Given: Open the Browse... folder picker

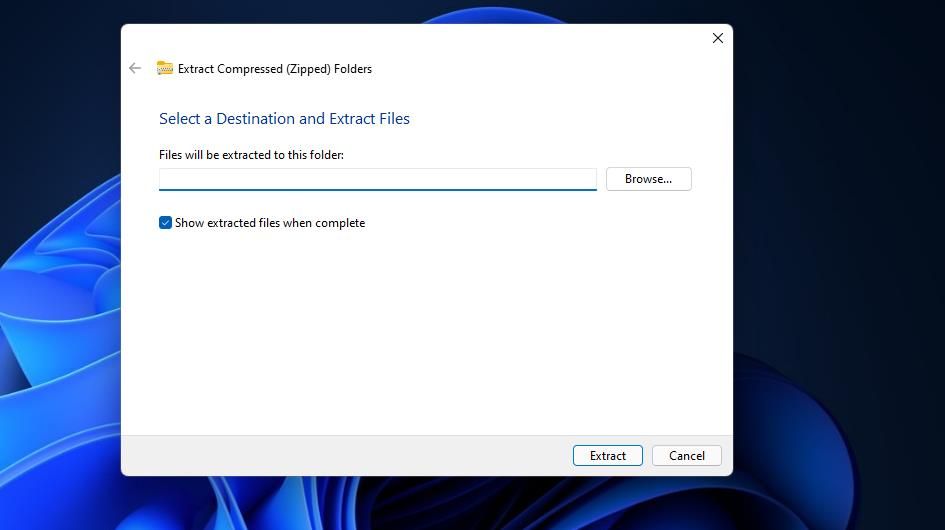Looking at the screenshot, I should pyautogui.click(x=648, y=179).
